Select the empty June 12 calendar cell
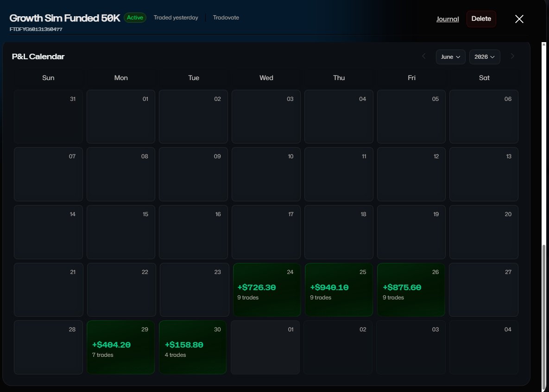This screenshot has width=549, height=392. click(x=411, y=174)
